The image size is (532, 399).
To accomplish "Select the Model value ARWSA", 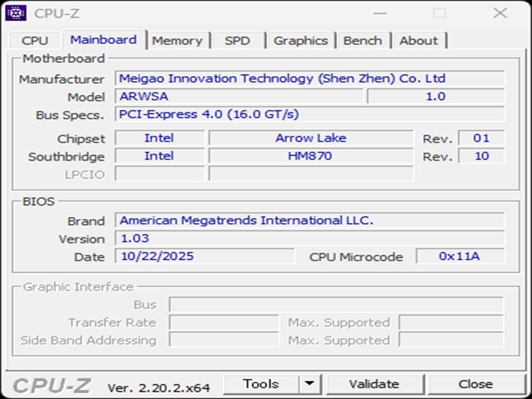I will click(x=239, y=96).
